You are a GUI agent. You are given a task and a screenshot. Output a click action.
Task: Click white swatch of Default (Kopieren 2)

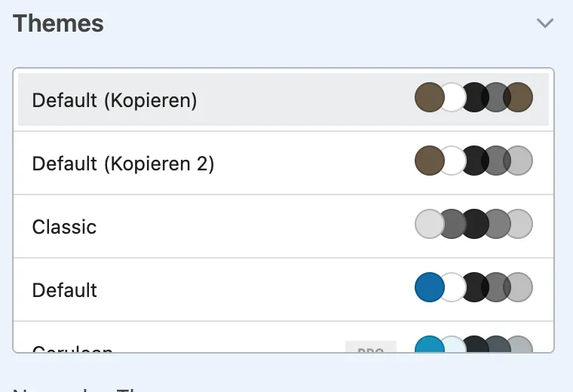[x=453, y=161]
